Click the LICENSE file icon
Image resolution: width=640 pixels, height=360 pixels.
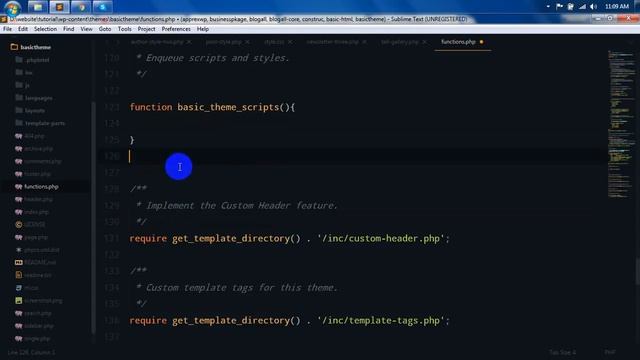(19, 224)
